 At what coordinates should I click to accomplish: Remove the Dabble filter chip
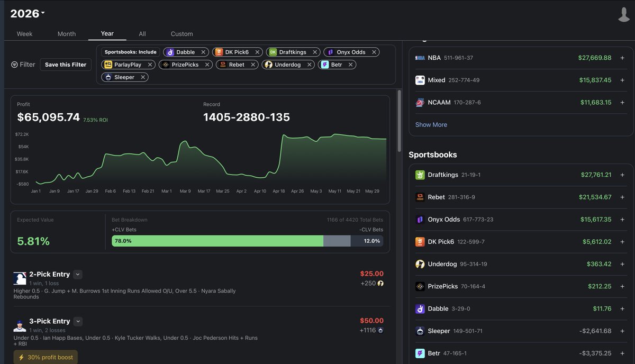point(203,52)
